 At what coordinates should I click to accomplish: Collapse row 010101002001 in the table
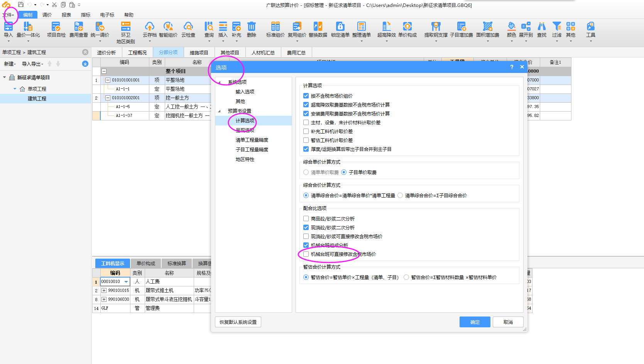(108, 98)
